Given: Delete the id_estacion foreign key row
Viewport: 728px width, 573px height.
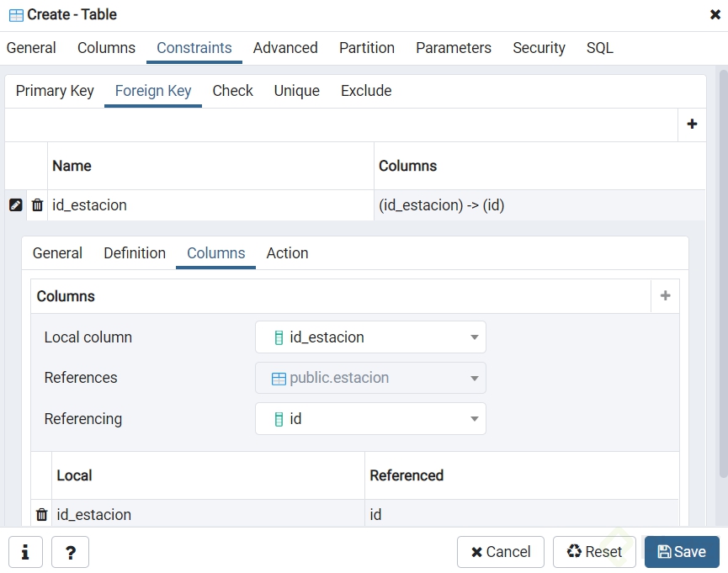Looking at the screenshot, I should pos(37,205).
